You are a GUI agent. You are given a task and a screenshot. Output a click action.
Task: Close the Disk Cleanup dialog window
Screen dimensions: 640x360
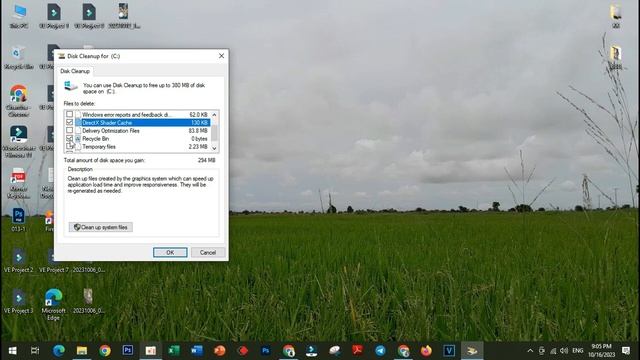click(x=221, y=56)
